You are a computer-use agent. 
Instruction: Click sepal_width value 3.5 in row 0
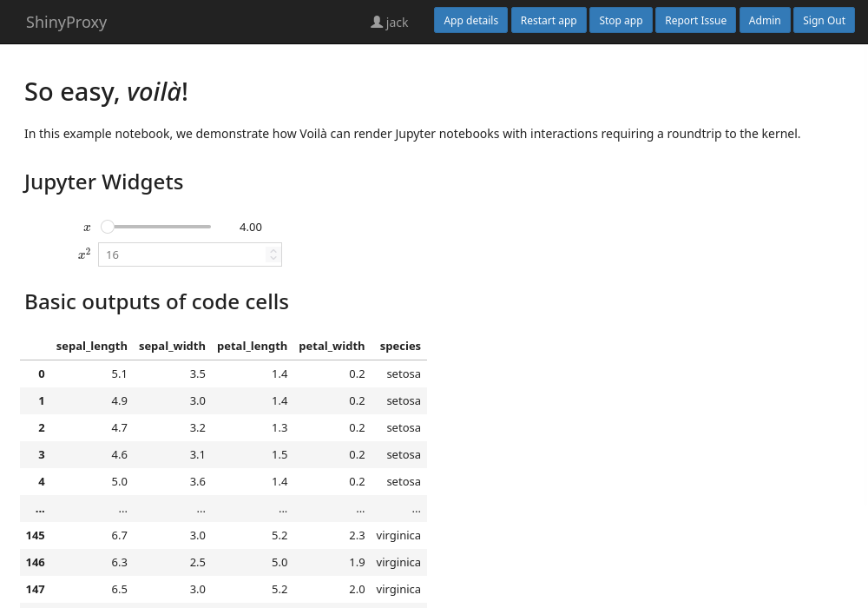(x=198, y=373)
